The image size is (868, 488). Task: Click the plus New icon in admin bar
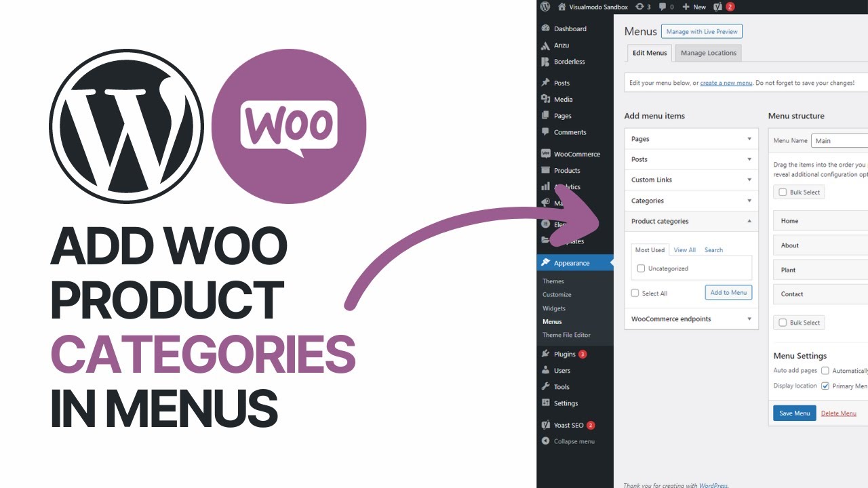[686, 7]
